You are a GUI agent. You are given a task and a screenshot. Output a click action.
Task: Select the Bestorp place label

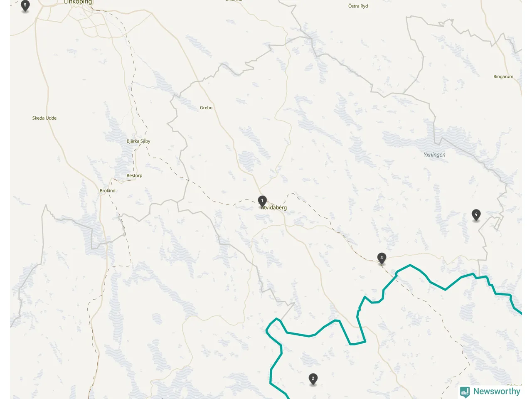(x=134, y=176)
